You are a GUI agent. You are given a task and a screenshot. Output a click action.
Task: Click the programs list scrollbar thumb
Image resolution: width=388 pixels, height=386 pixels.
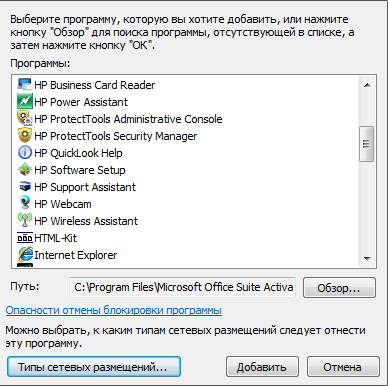coord(367,144)
